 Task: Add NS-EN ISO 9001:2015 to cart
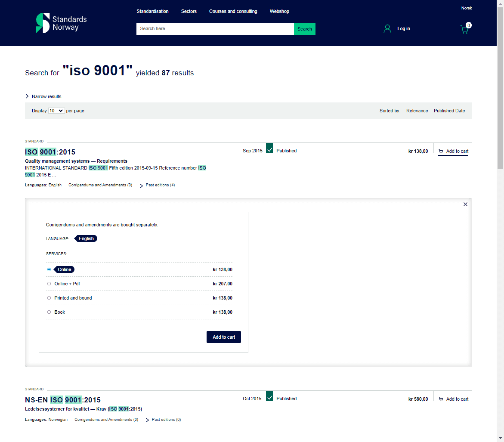[453, 399]
